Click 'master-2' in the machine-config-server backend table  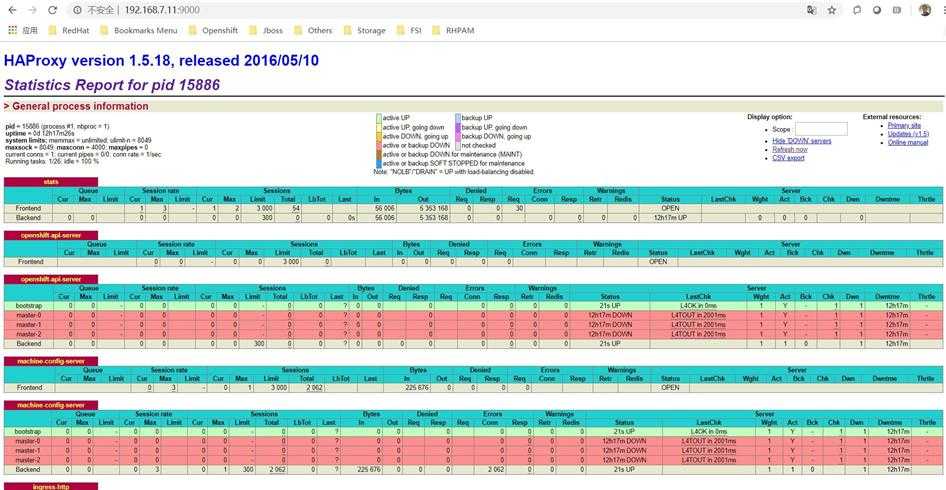point(28,460)
